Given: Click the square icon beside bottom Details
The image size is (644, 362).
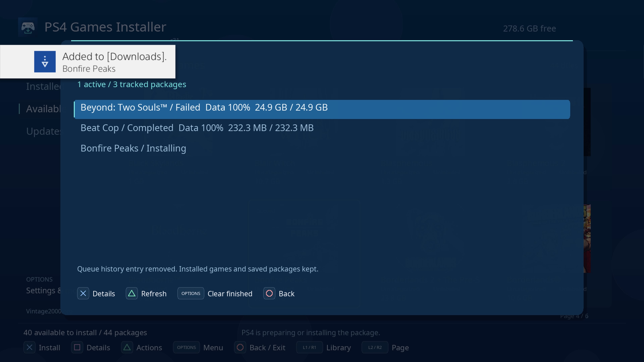Looking at the screenshot, I should (77, 348).
